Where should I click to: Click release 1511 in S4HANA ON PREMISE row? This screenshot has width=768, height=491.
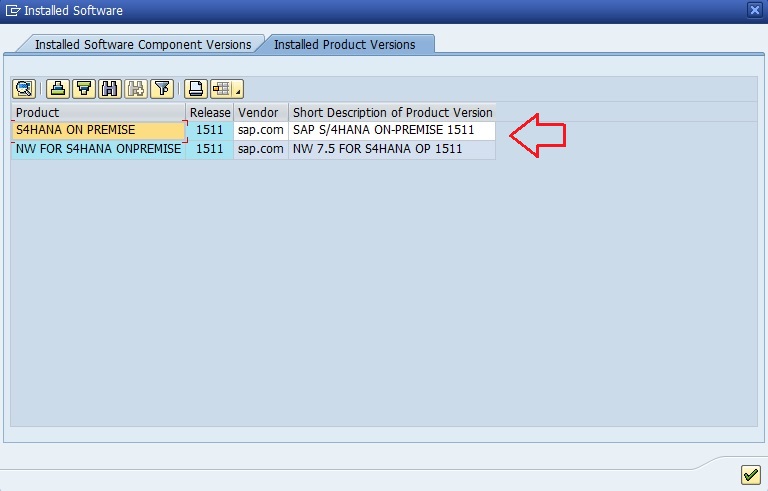click(210, 130)
